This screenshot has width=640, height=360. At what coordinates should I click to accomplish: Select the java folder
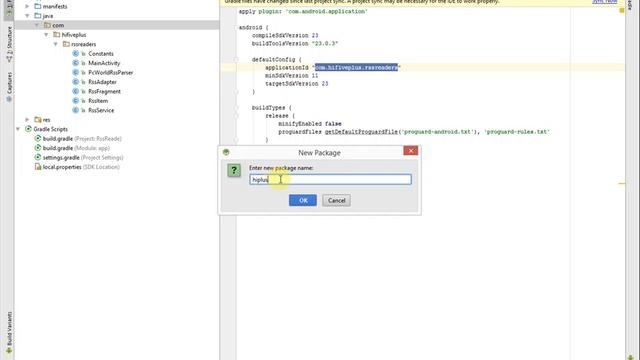tap(48, 16)
